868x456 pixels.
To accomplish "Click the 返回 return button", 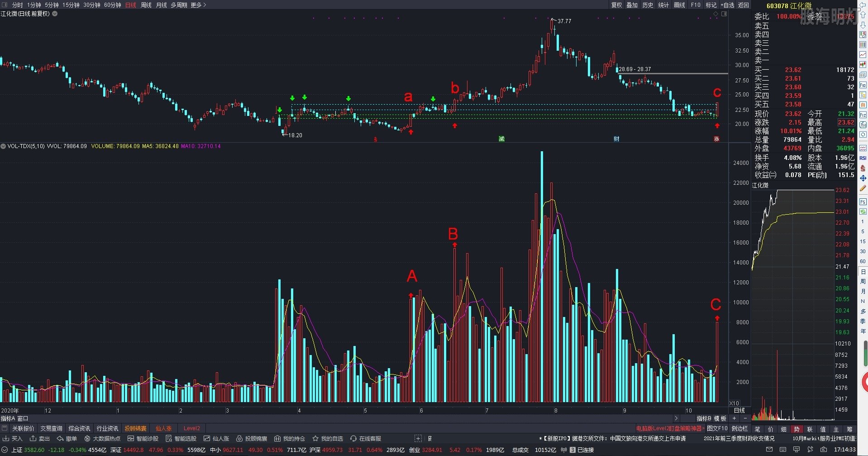I will pyautogui.click(x=744, y=5).
